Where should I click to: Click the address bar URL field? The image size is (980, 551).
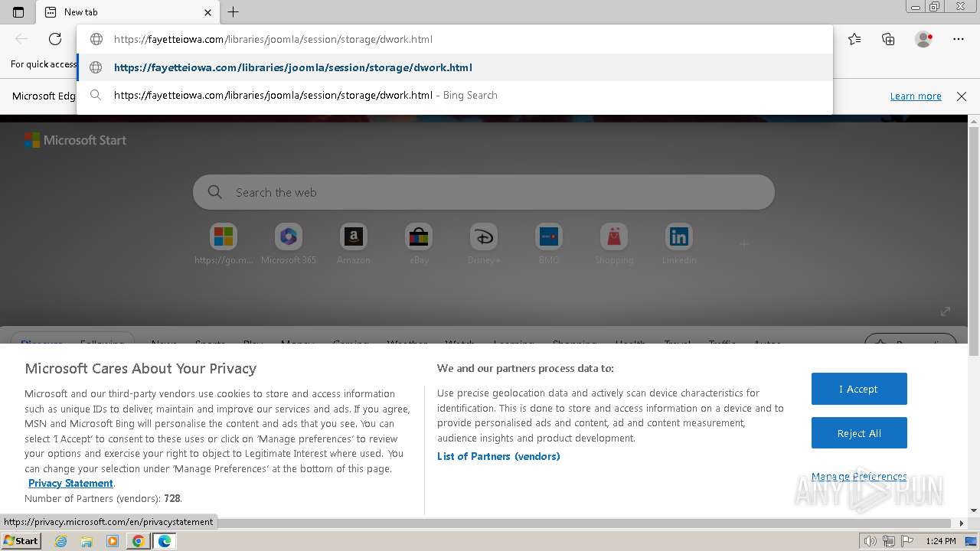click(455, 39)
